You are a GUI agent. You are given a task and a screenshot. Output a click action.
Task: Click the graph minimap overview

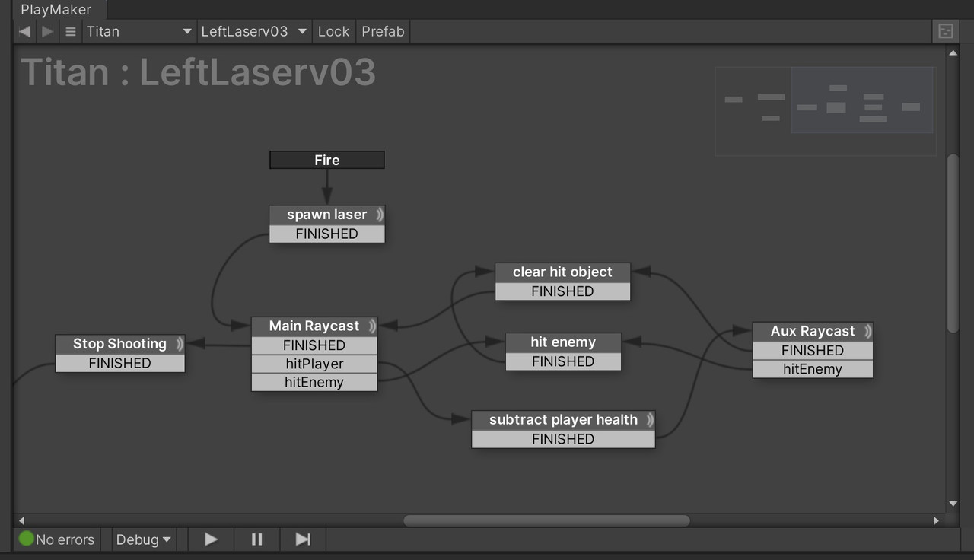pos(826,111)
